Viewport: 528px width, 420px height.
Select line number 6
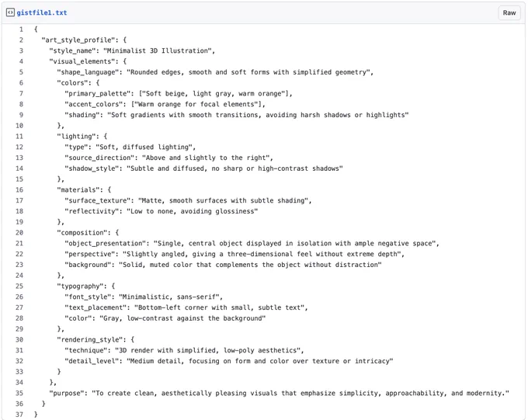tap(21, 83)
